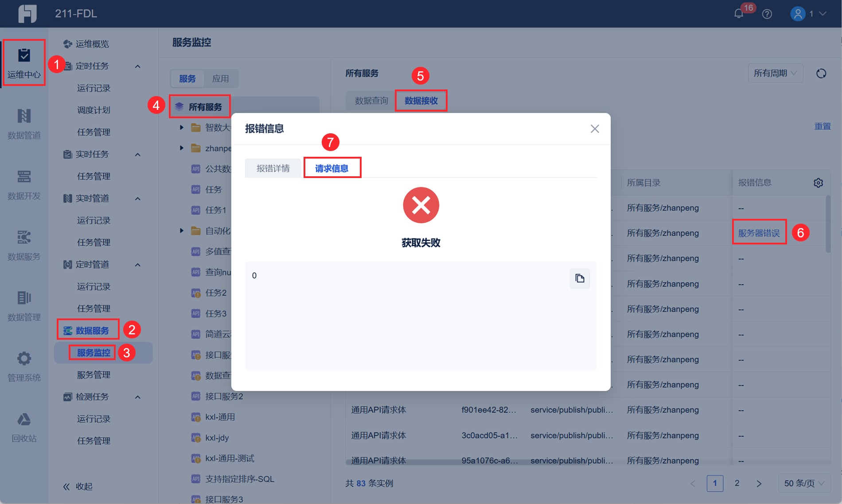Image resolution: width=842 pixels, height=504 pixels.
Task: Open the 数据管道 sidebar module
Action: [x=24, y=124]
